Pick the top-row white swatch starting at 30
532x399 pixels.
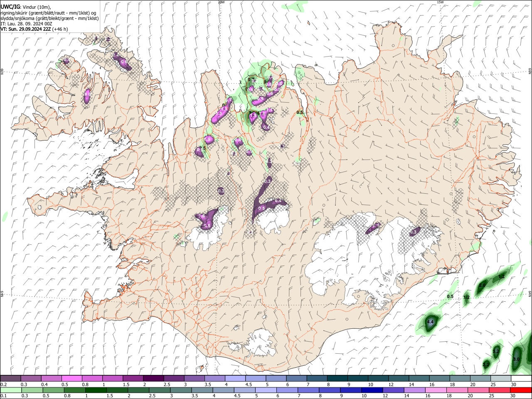pyautogui.click(x=521, y=379)
